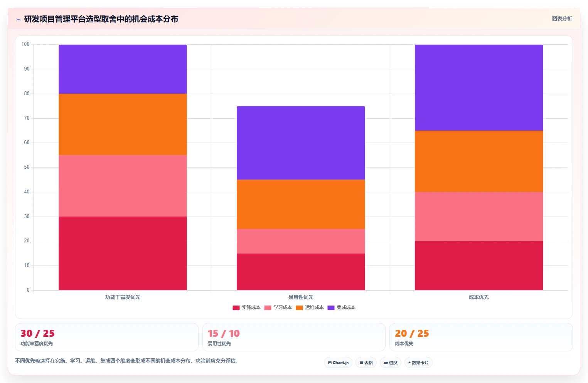
Task: Click the description text starting 不同优先级选择
Action: [127, 361]
